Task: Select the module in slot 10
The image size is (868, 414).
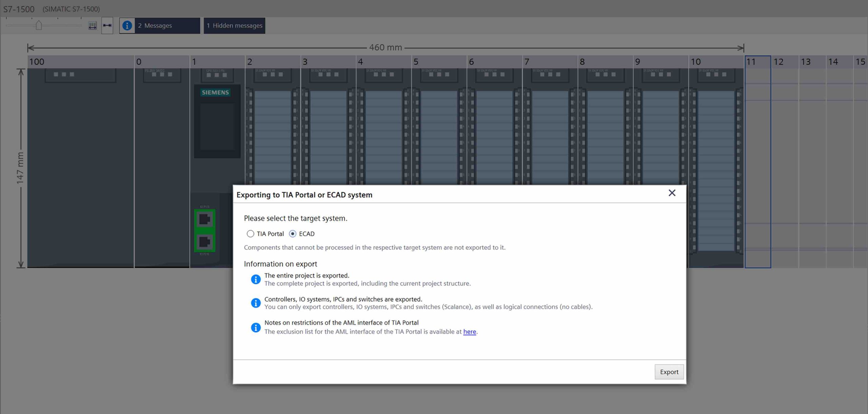Action: [716, 136]
